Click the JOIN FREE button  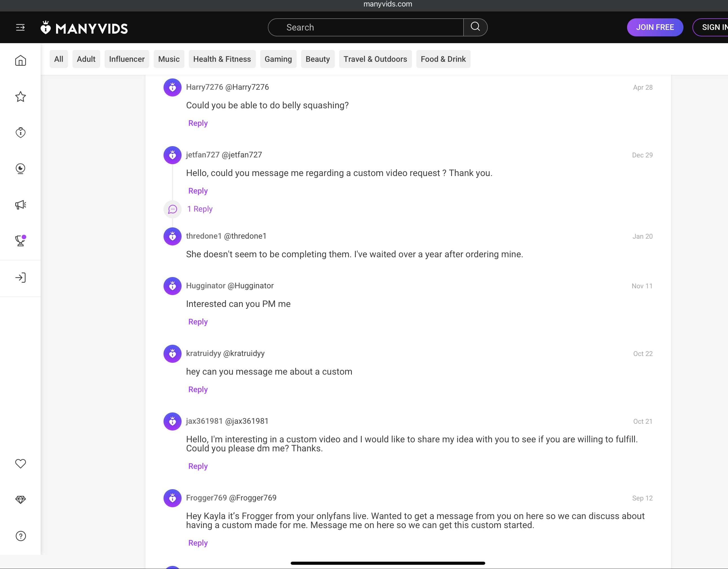[655, 27]
